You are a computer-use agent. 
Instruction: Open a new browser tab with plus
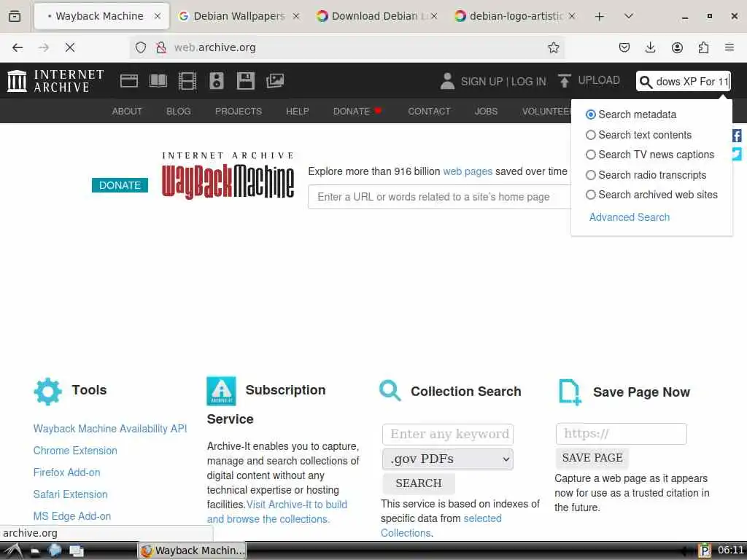tap(600, 16)
